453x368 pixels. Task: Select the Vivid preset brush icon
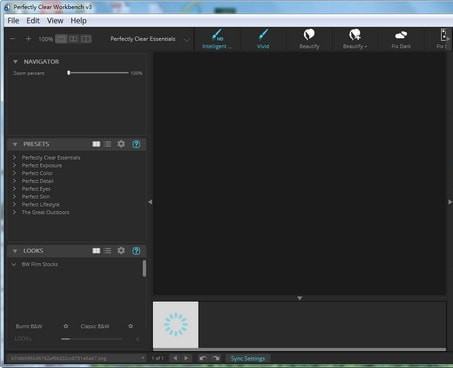[x=263, y=35]
